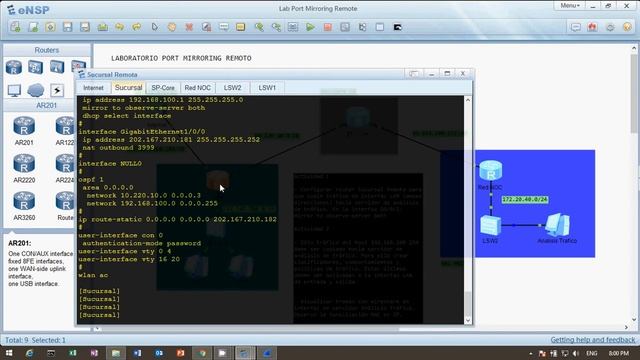Click the Analisis Trafico PC in topology
Viewport: 640px width, 360px height.
point(558,225)
